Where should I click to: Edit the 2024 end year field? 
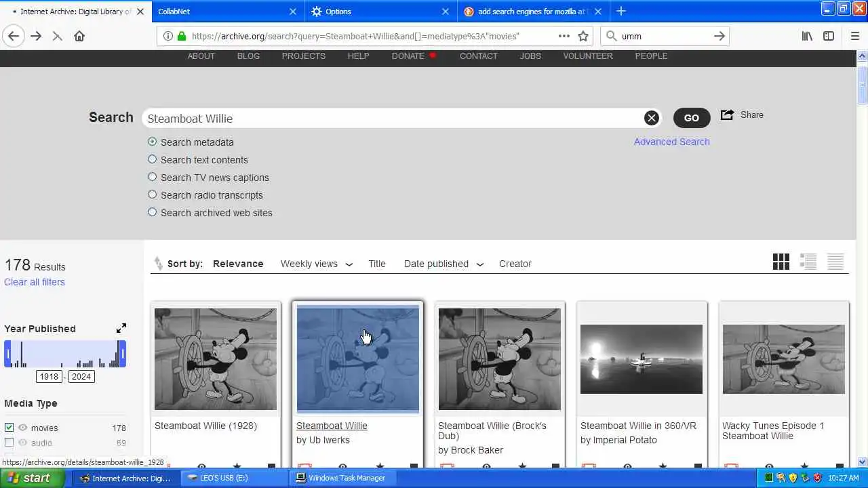coord(81,376)
